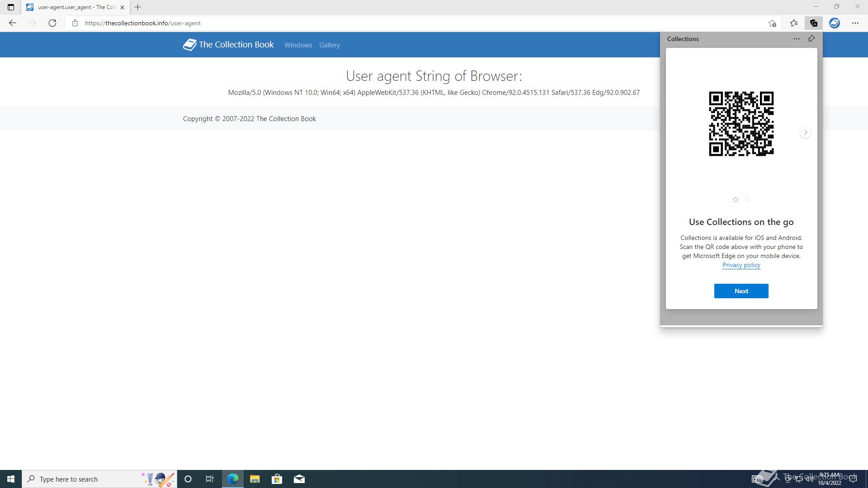Click the Next button
868x488 pixels.
(x=741, y=291)
